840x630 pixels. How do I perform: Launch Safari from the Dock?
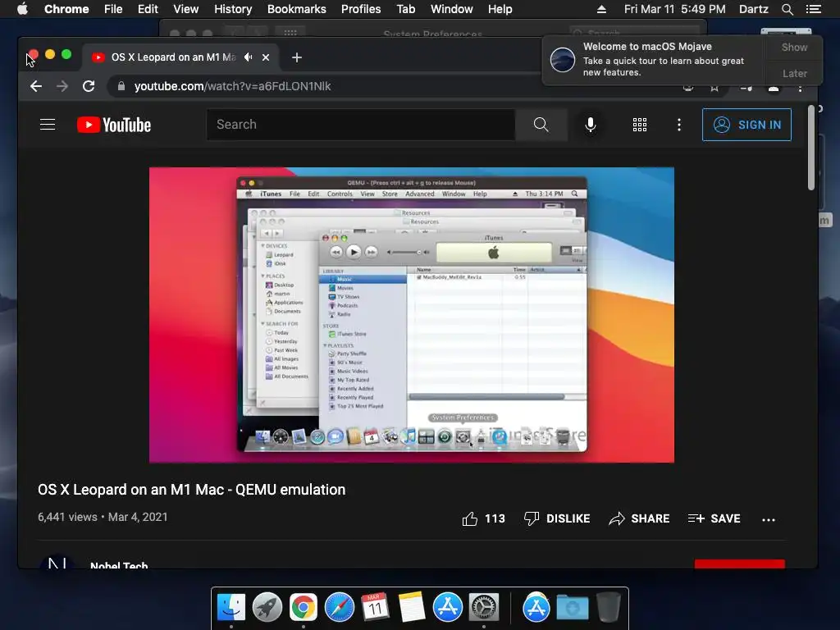coord(339,607)
